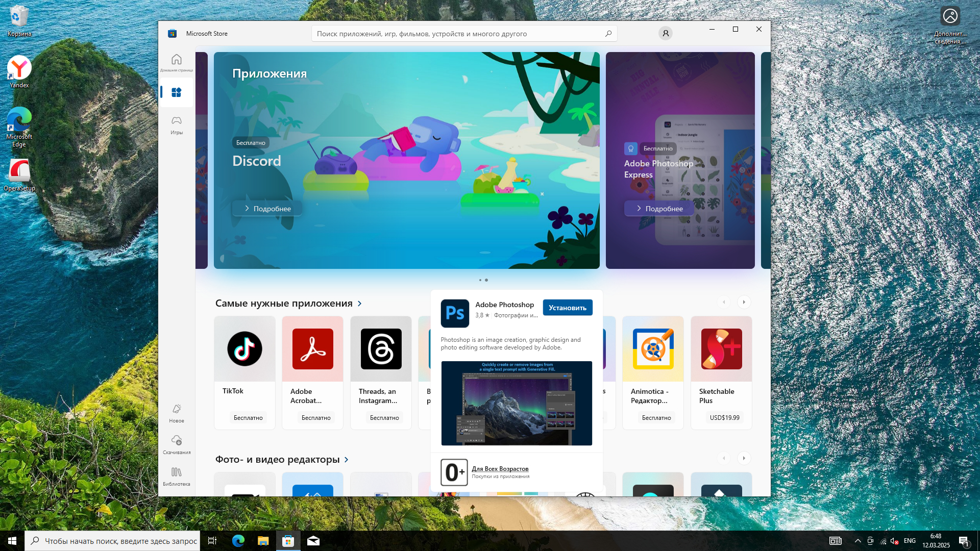
Task: Open the Downloads cloud icon
Action: 177,441
